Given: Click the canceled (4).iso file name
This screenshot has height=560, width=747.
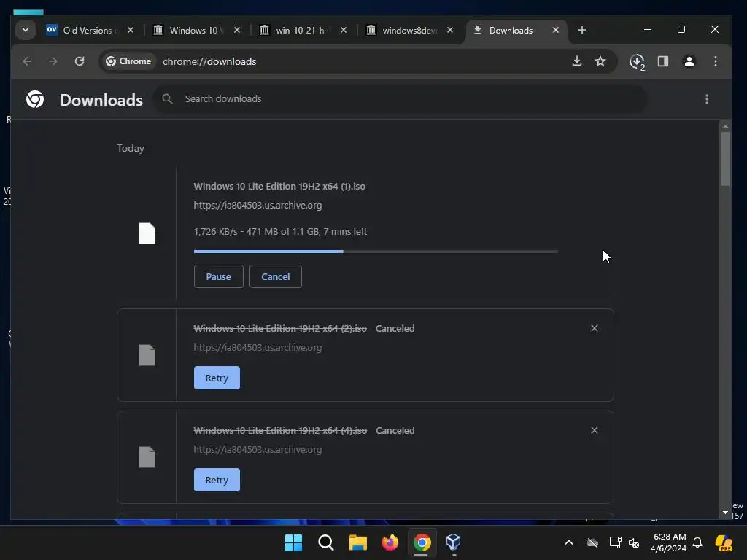Looking at the screenshot, I should 280,430.
